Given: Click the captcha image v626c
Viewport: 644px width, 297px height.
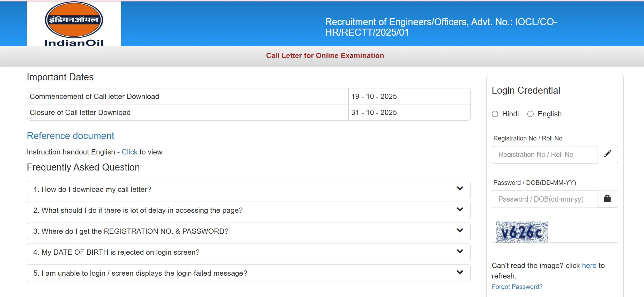Looking at the screenshot, I should coord(521,232).
